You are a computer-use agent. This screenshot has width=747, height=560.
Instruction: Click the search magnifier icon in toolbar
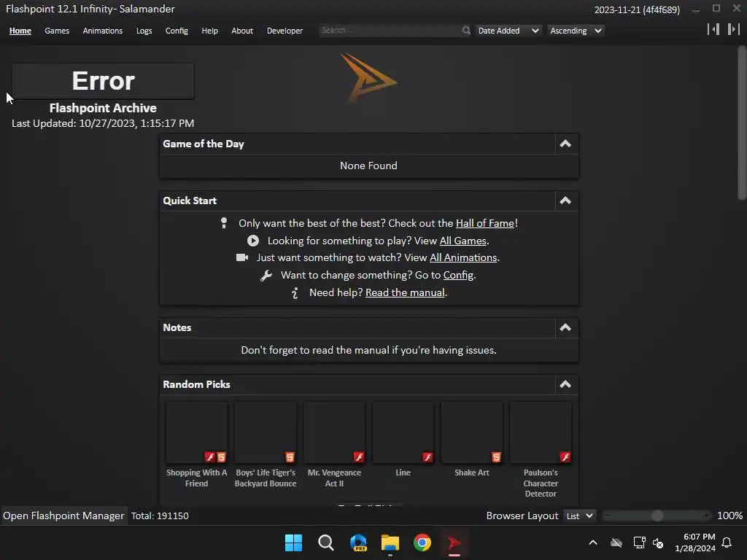point(466,31)
